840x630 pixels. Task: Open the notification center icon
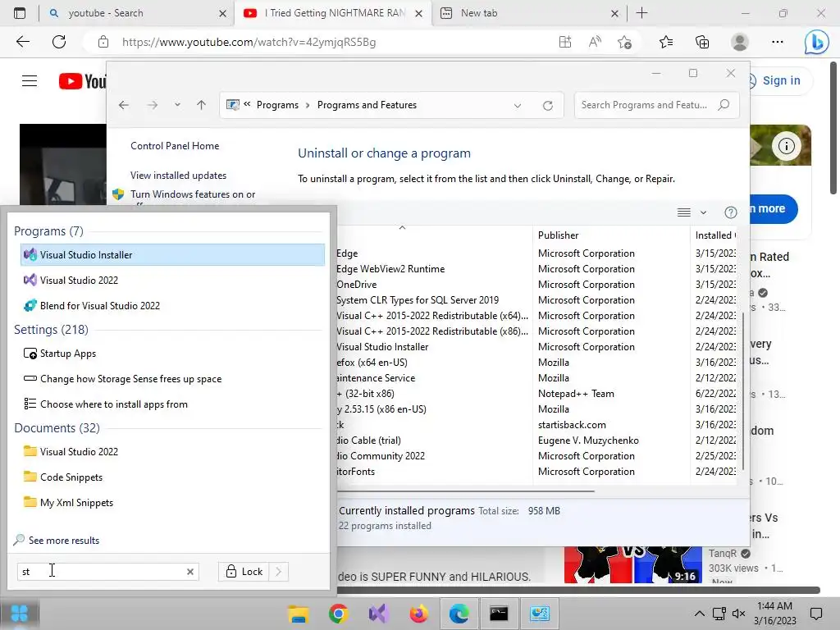(816, 614)
